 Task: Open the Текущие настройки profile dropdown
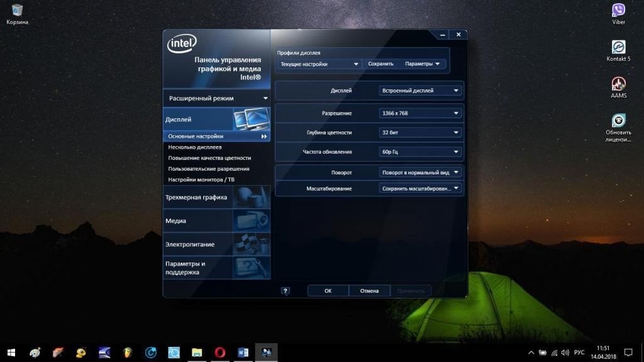point(319,64)
